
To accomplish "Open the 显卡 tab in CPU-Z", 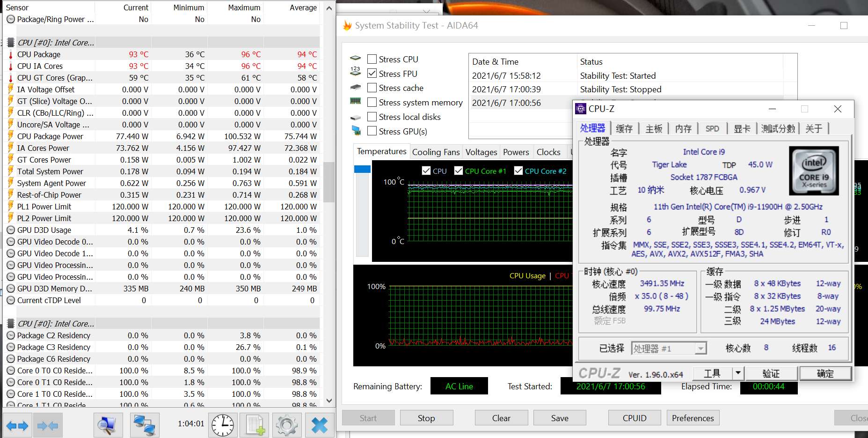I will (742, 129).
